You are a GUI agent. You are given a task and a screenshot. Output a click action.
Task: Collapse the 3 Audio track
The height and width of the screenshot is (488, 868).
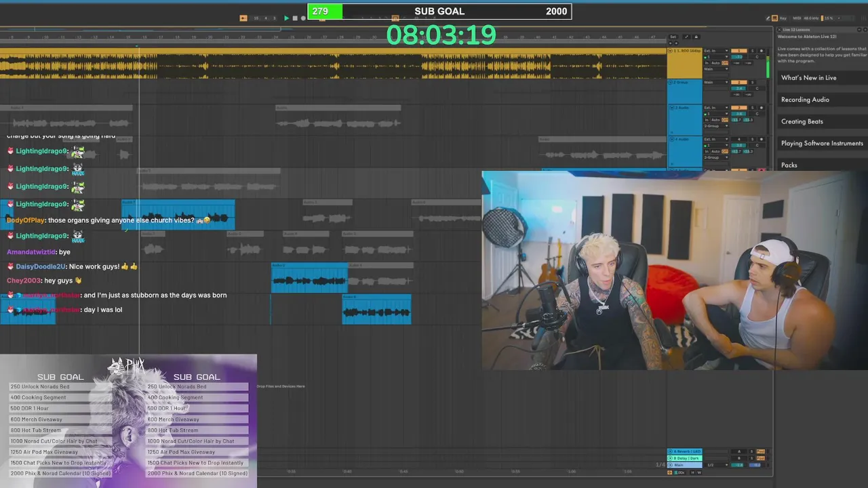point(672,108)
